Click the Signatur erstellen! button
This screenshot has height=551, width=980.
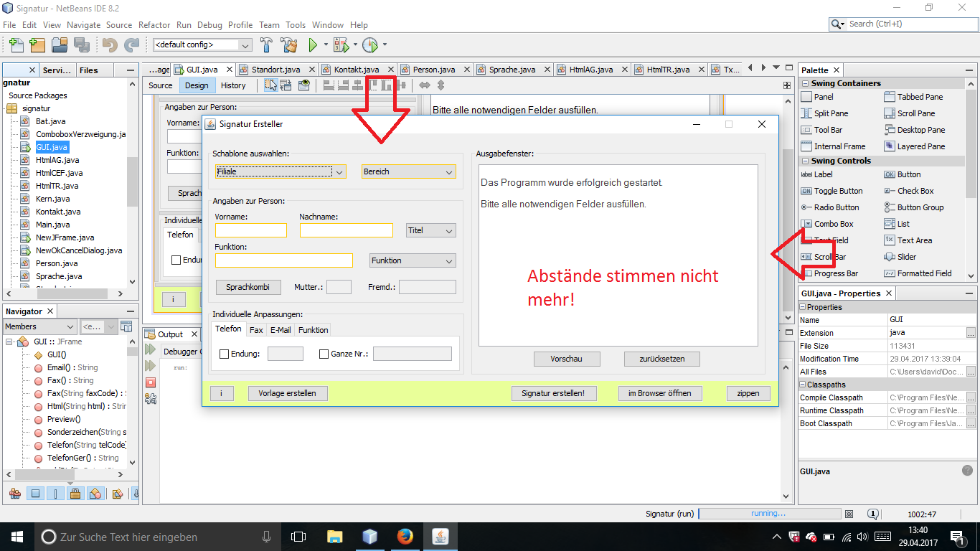552,393
